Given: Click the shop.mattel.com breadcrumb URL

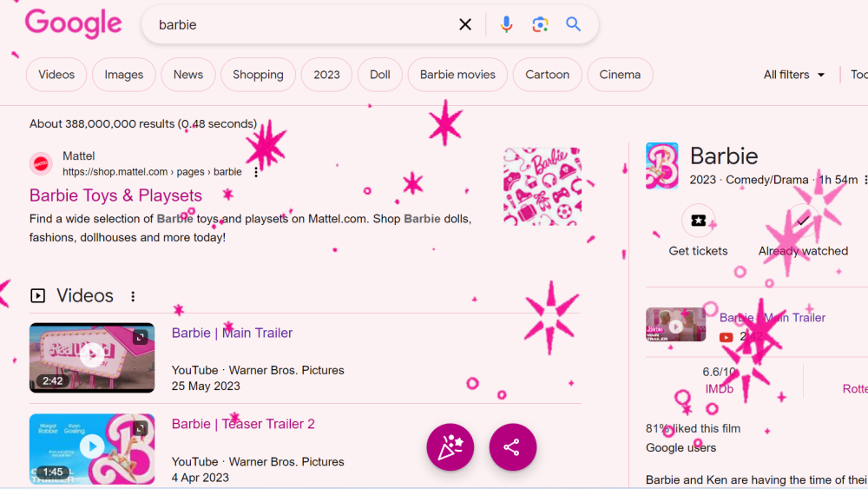Looking at the screenshot, I should (152, 172).
